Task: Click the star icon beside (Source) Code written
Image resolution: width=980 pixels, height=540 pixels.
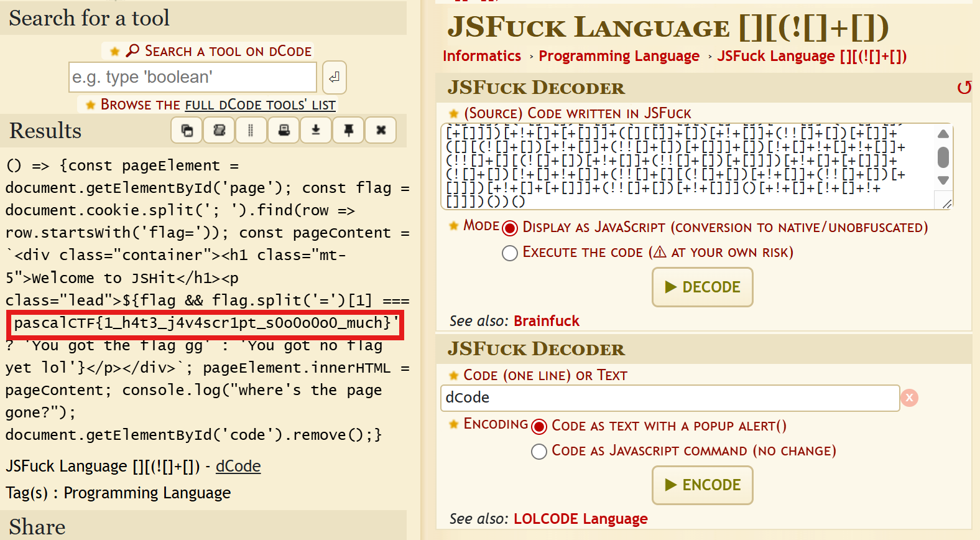Action: (x=454, y=113)
